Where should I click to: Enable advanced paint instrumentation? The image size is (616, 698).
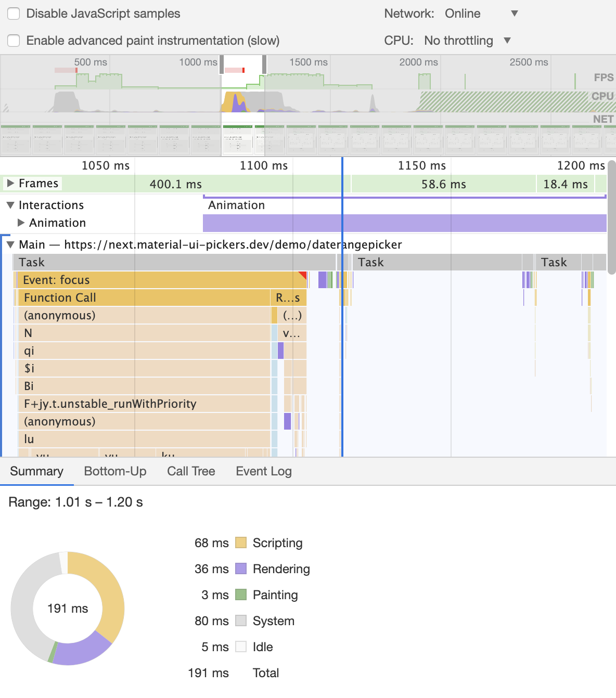point(13,40)
